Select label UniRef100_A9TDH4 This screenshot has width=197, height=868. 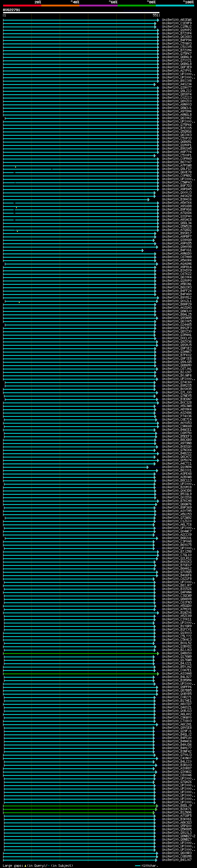click(x=176, y=111)
